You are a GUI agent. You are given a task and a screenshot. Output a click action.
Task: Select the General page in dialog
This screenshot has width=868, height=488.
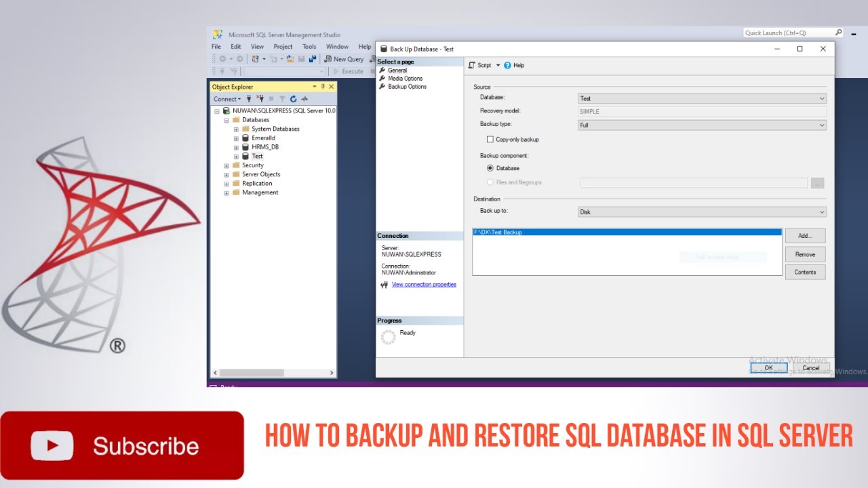(x=397, y=70)
